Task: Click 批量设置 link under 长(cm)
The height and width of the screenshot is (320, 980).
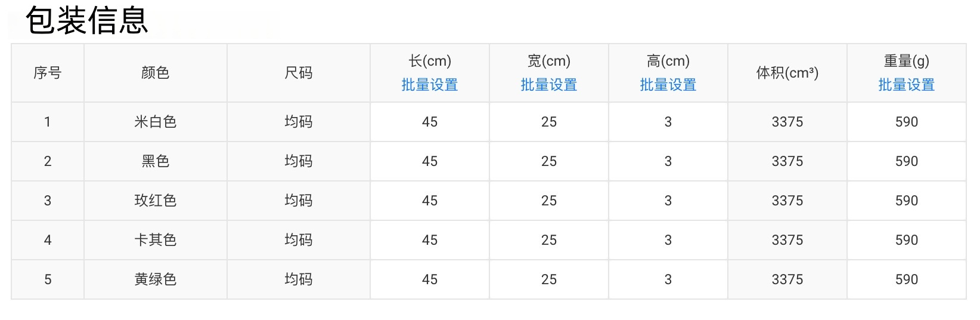Action: [429, 85]
